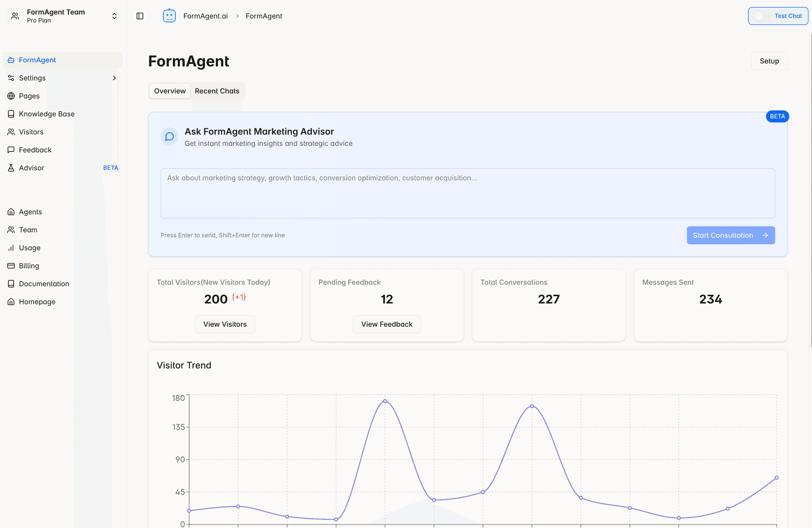Click the View Feedback button
Viewport: 812px width, 528px height.
click(x=387, y=324)
